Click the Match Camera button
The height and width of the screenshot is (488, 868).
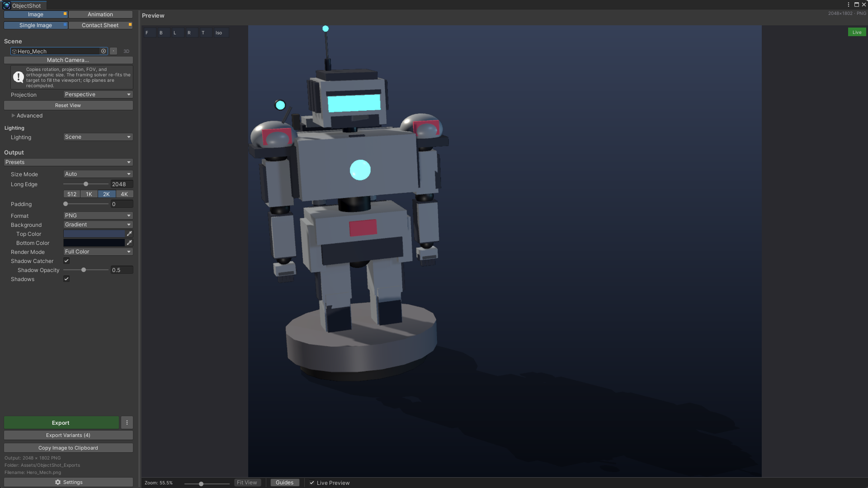[x=68, y=60]
